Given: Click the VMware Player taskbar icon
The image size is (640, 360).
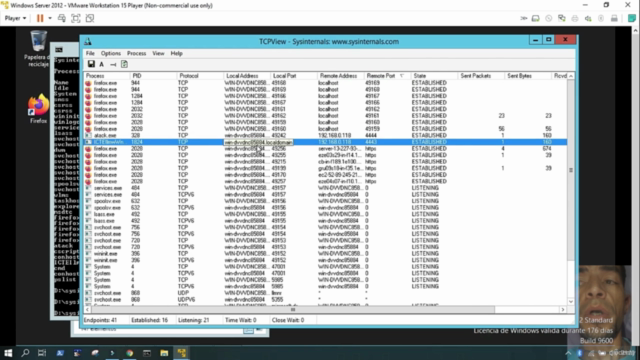Looking at the screenshot, I should (x=182, y=353).
